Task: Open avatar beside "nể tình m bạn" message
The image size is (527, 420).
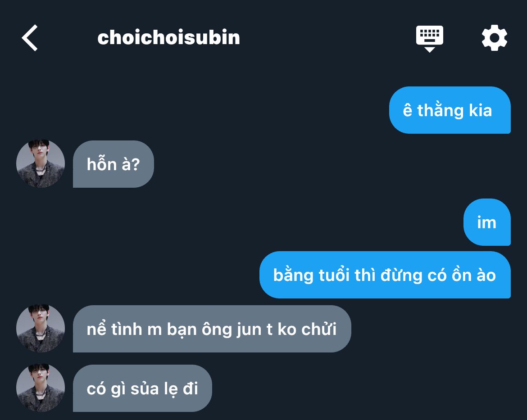Action: pos(41,328)
